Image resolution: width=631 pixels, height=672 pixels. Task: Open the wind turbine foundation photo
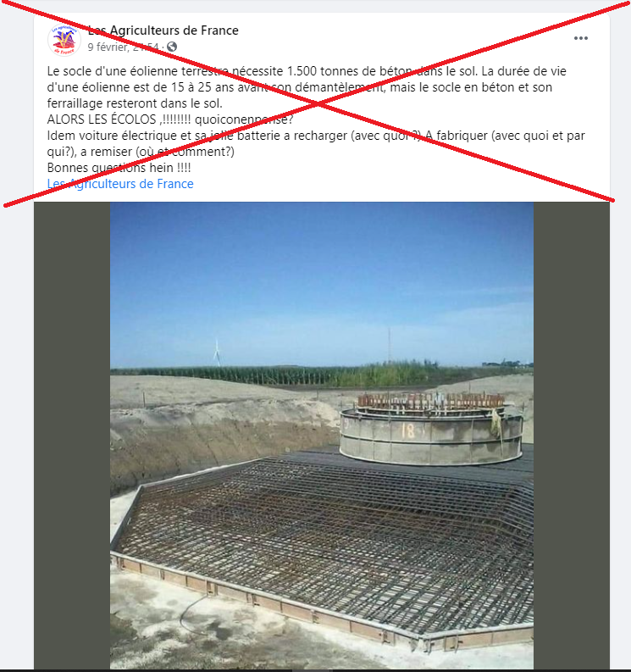tap(322, 435)
